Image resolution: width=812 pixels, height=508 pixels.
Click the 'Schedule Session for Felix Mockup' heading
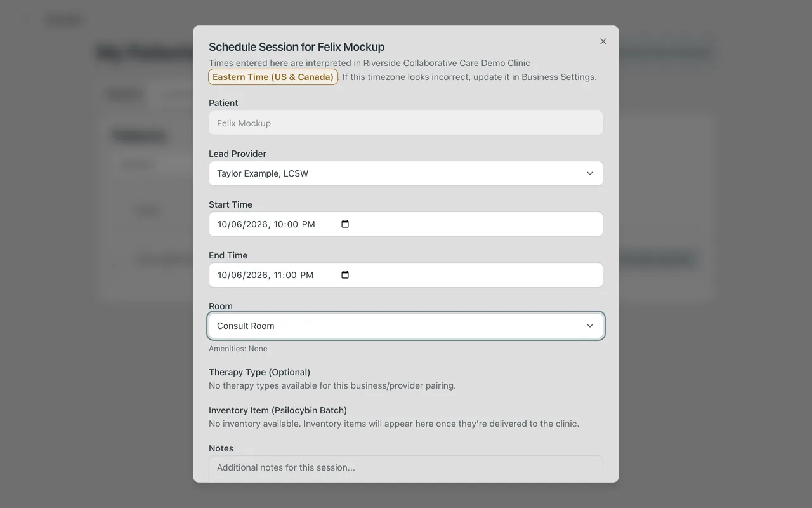297,47
